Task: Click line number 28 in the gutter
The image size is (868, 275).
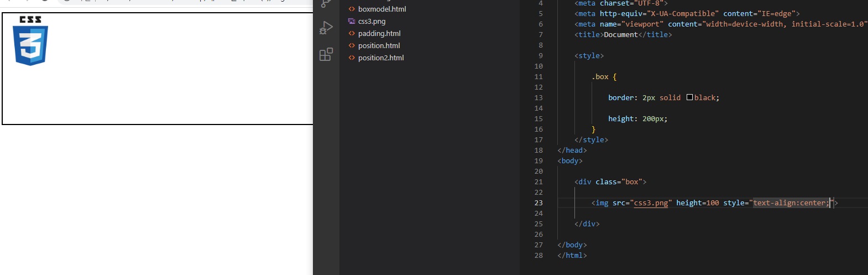Action: tap(538, 256)
